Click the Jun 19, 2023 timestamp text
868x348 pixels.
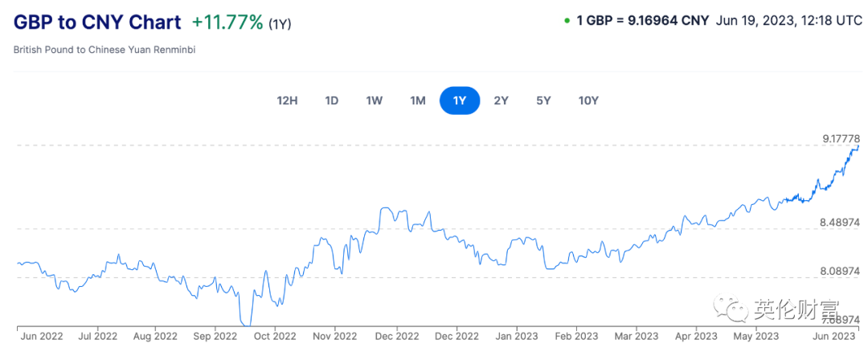[x=784, y=20]
